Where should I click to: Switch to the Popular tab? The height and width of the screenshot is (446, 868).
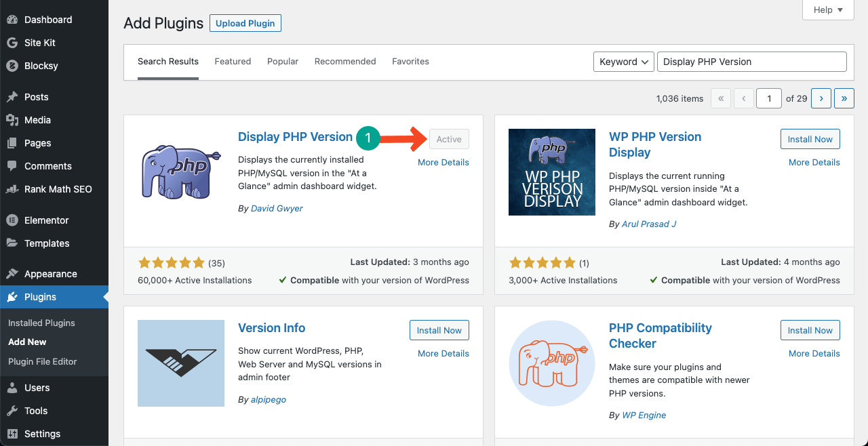(283, 62)
